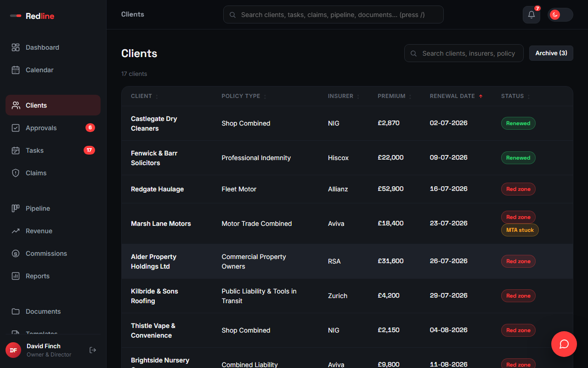Screen dimensions: 588x368
Task: Focus the clients search field
Action: [464, 53]
